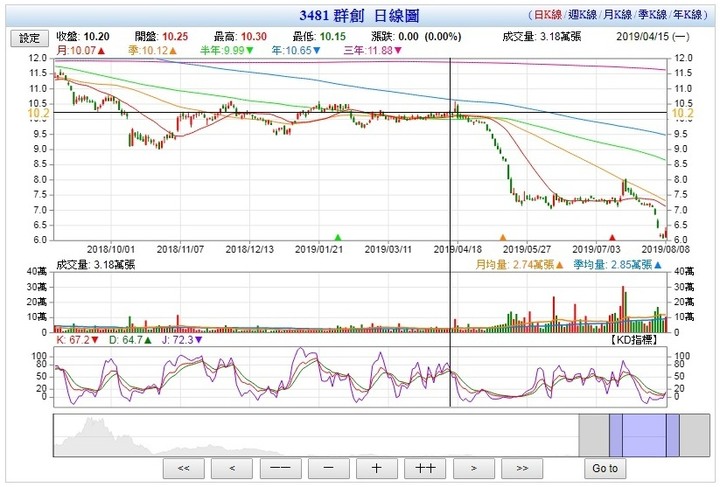Click the 半年:9.99 half-year average label
The width and height of the screenshot is (720, 487).
click(x=227, y=50)
